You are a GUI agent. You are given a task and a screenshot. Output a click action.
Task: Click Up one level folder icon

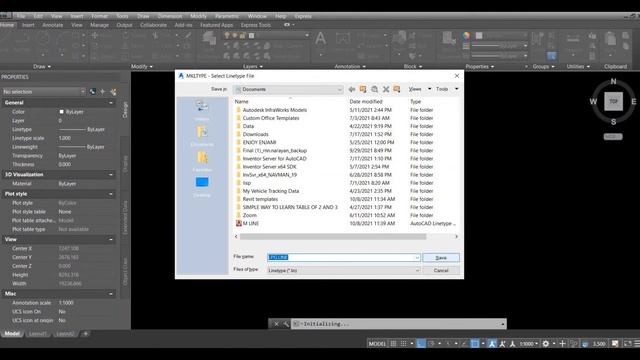click(x=363, y=89)
